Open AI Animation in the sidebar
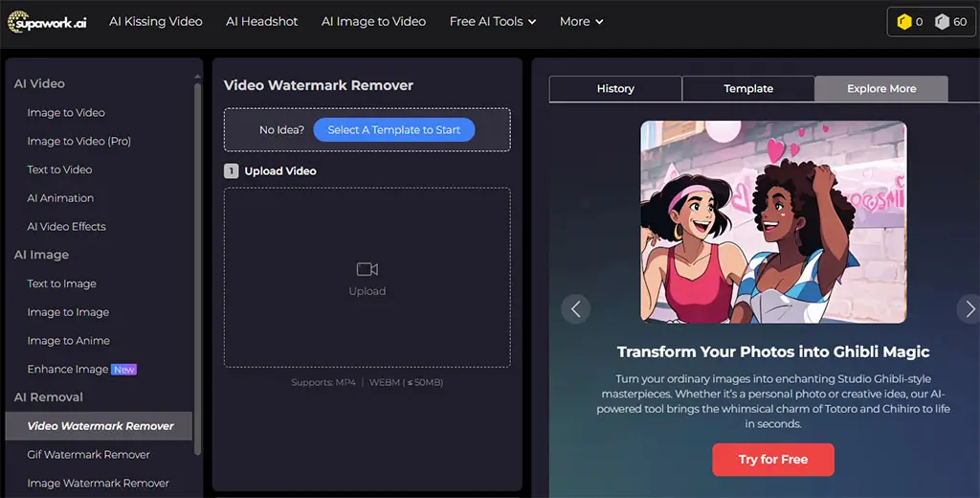The height and width of the screenshot is (498, 980). tap(60, 198)
